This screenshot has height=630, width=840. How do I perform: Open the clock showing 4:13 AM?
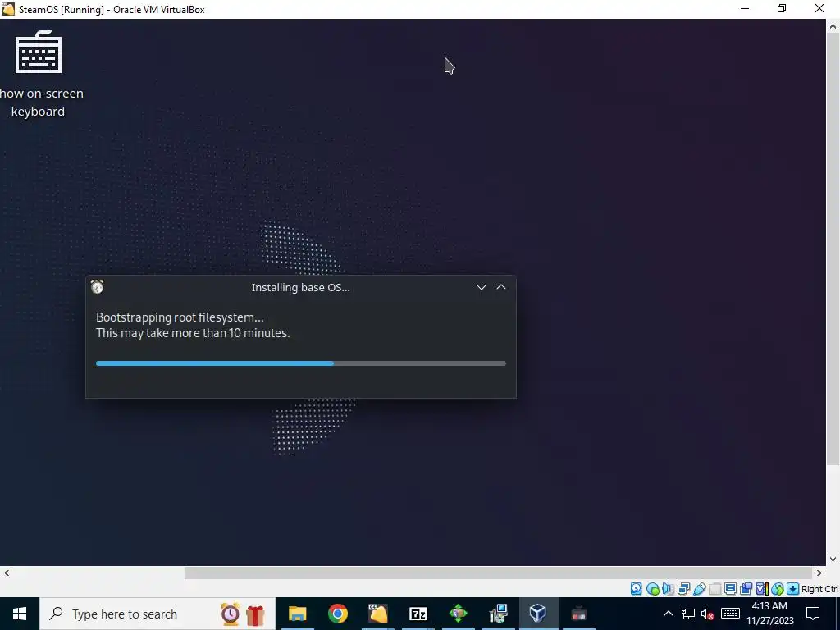[x=769, y=614]
